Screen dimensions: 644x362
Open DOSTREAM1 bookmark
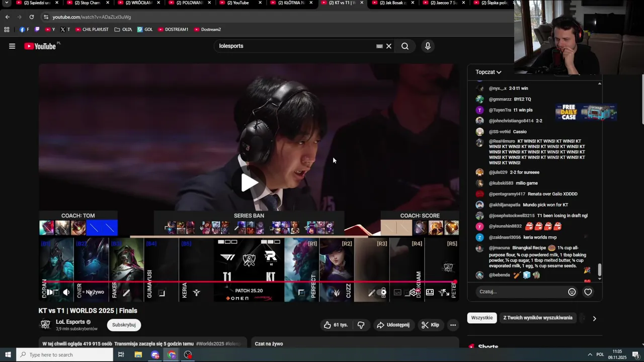click(173, 30)
